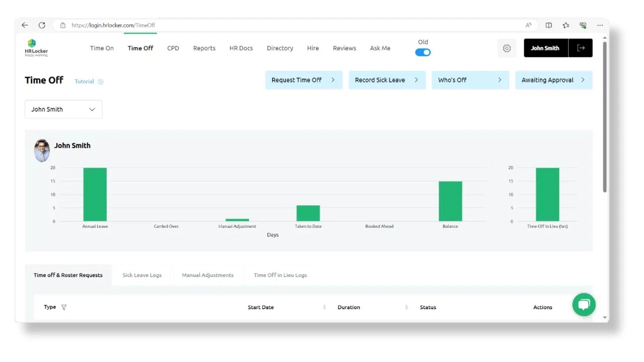This screenshot has width=644, height=362.
Task: Refresh the page in the browser
Action: [42, 25]
